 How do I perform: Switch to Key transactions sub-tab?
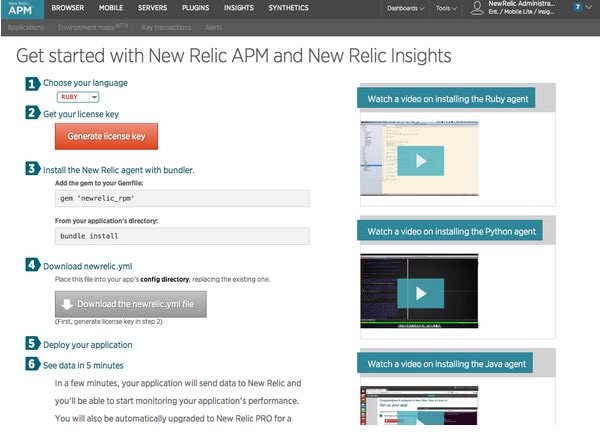point(166,28)
